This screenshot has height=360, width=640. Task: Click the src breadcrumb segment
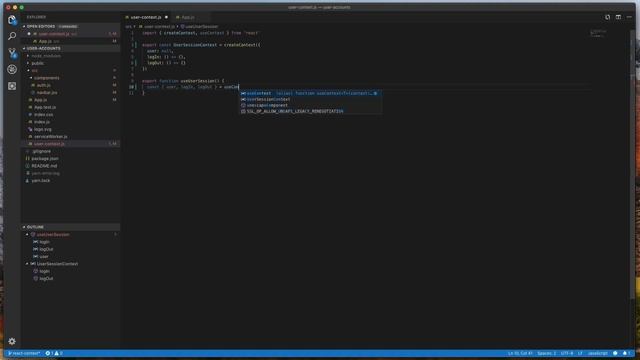pyautogui.click(x=128, y=27)
